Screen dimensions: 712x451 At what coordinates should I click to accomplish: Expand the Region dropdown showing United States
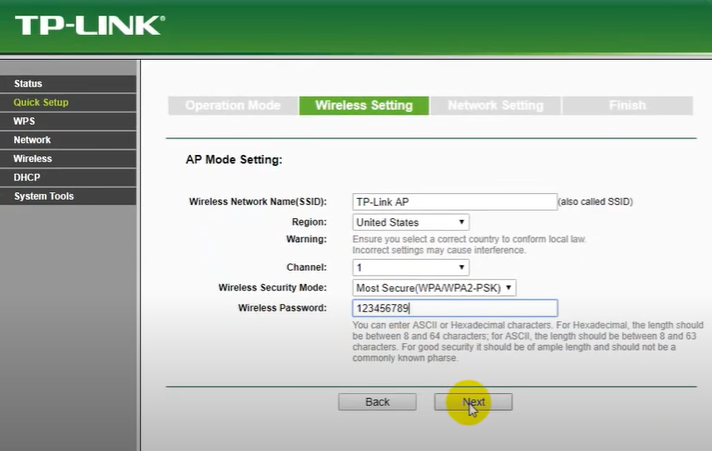(x=411, y=222)
